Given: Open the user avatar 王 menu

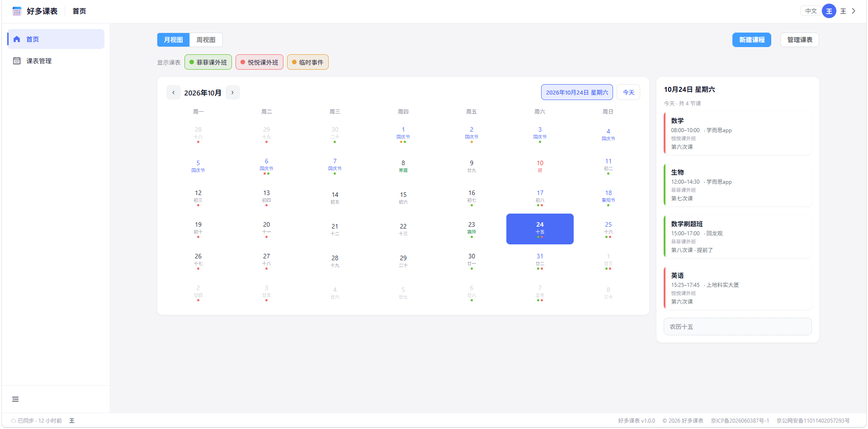Looking at the screenshot, I should [x=829, y=11].
